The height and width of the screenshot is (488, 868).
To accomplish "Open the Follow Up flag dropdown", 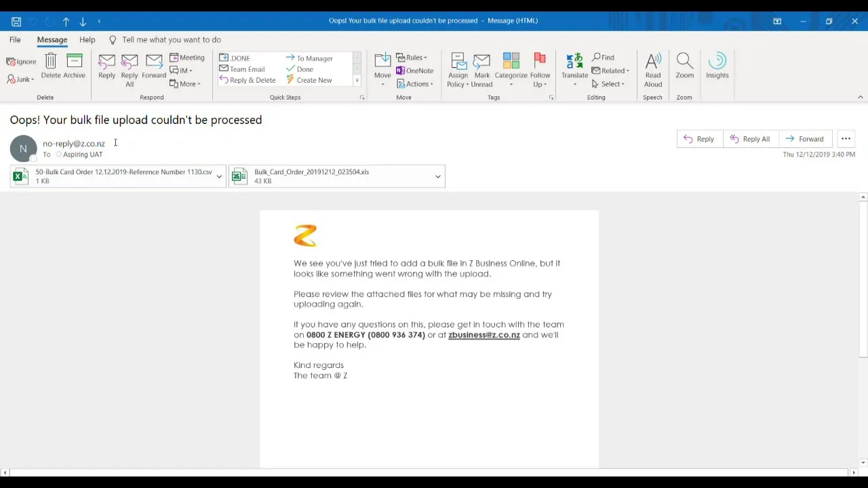I will coord(540,70).
